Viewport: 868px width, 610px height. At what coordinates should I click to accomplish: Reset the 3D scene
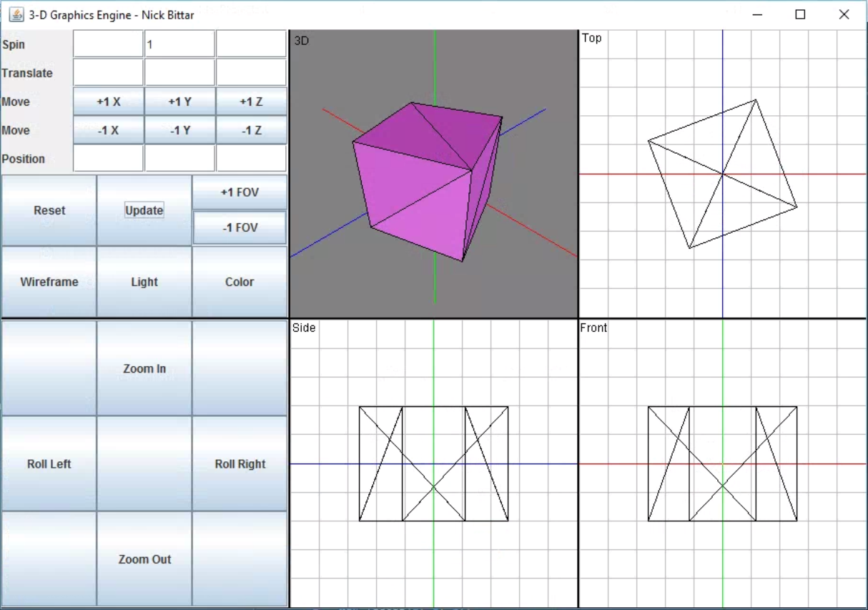tap(49, 210)
